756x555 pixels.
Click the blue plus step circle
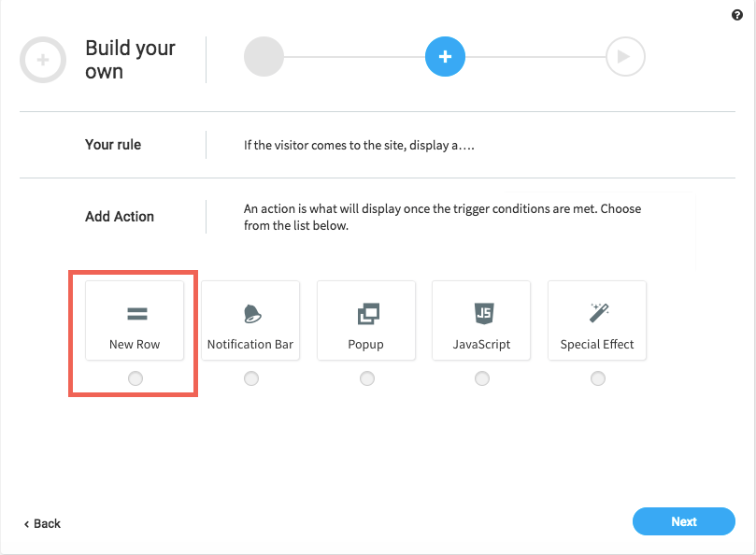pyautogui.click(x=445, y=56)
